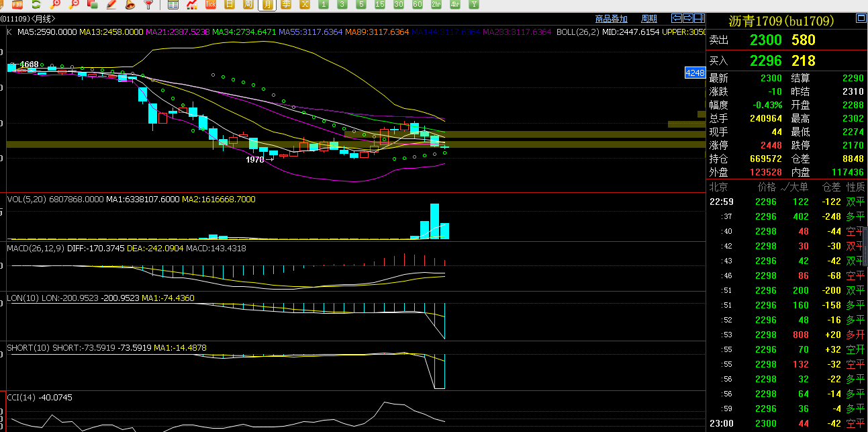This screenshot has width=868, height=432.
Task: Click the 4248 price axis label
Action: pos(695,73)
